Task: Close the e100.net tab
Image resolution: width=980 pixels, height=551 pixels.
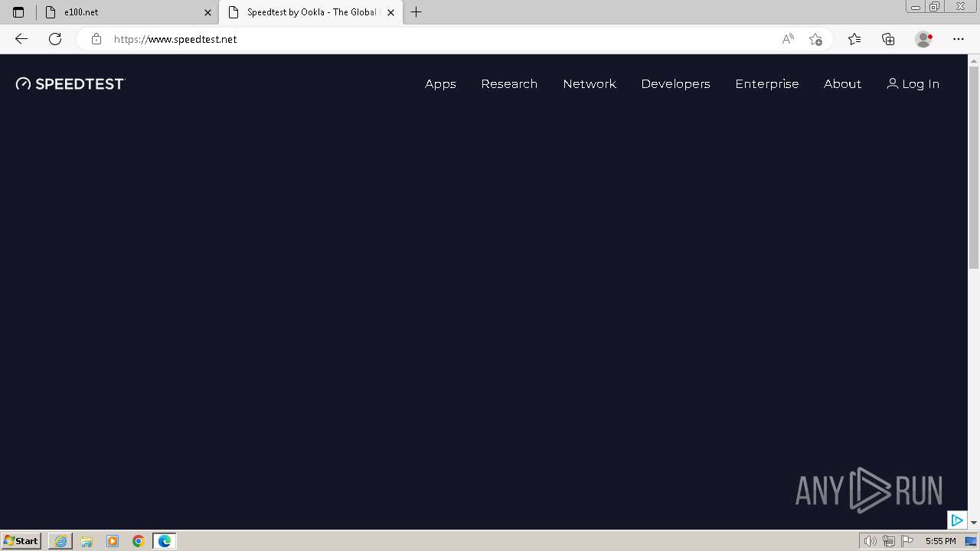Action: (207, 12)
